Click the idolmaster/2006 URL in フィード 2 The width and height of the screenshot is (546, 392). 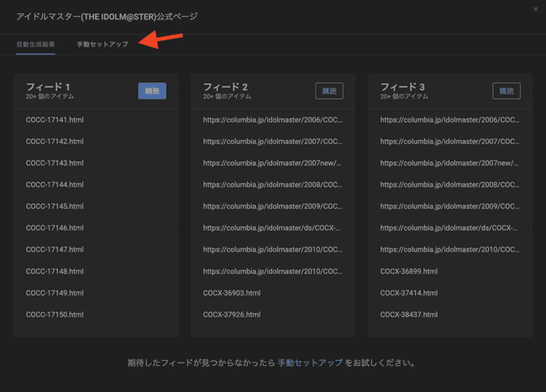(272, 119)
